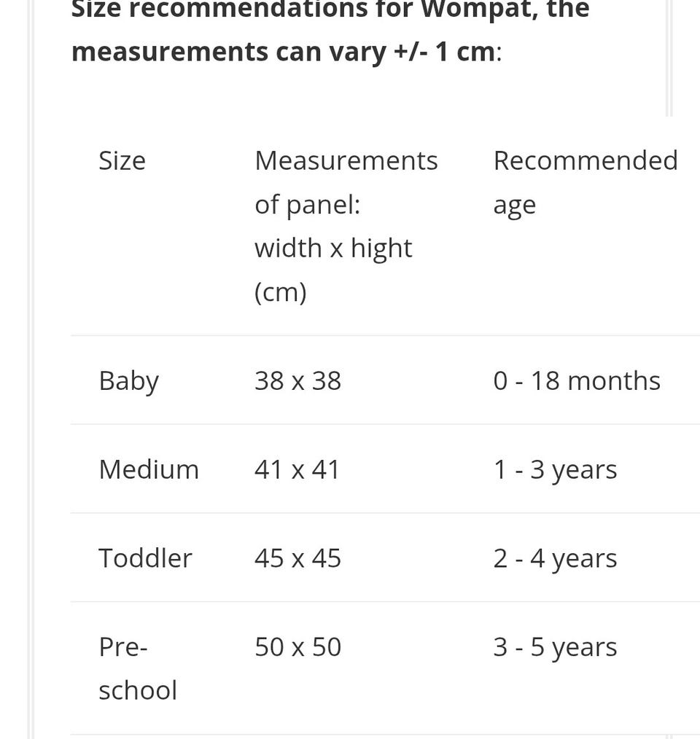Select the "Baby" size cell
700x739 pixels.
tap(128, 381)
